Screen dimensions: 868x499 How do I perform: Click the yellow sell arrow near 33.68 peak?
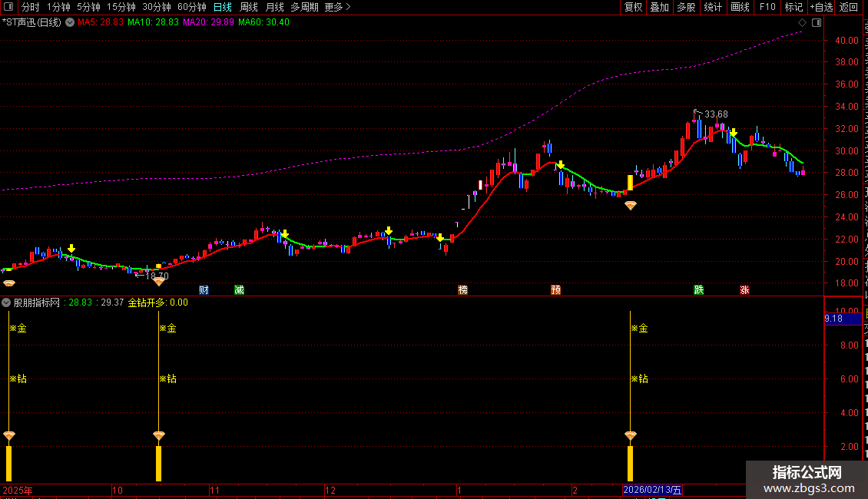coord(733,133)
